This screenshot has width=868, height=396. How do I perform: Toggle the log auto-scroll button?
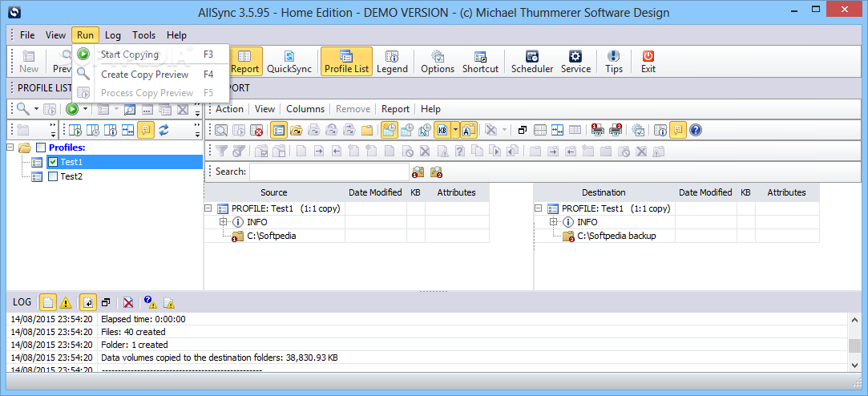[x=87, y=302]
